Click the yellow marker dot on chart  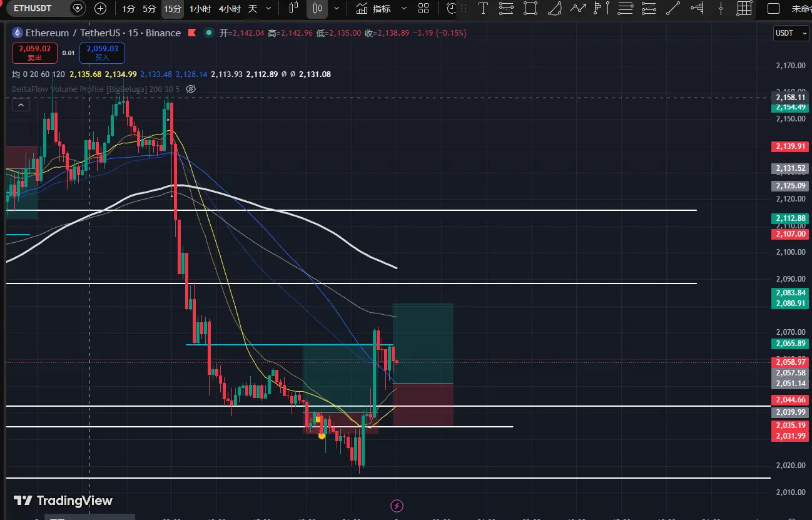tap(322, 436)
